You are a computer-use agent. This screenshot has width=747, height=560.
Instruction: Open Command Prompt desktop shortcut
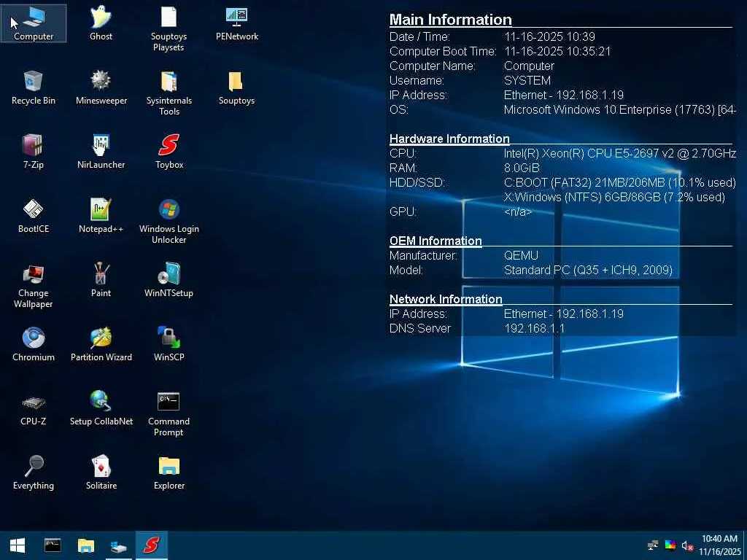point(169,414)
